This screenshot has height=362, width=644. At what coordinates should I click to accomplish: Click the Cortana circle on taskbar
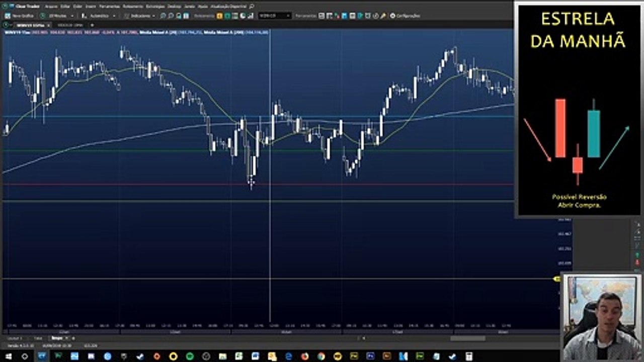[x=25, y=356]
